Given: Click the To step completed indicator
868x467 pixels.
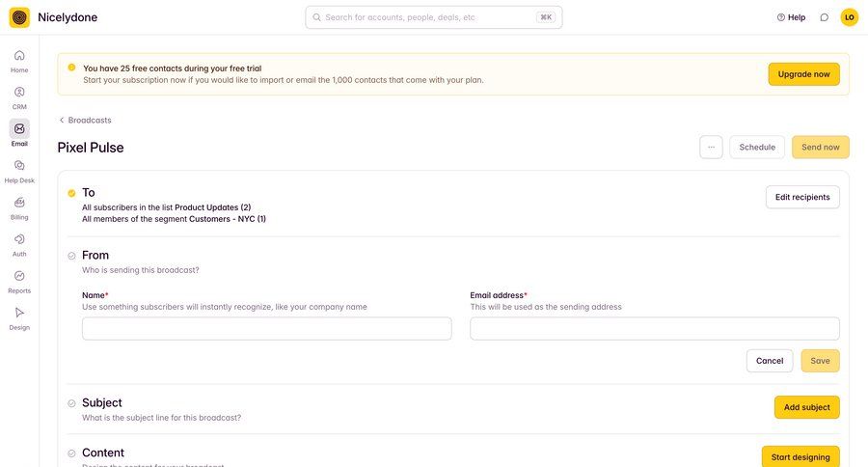Looking at the screenshot, I should coord(71,193).
